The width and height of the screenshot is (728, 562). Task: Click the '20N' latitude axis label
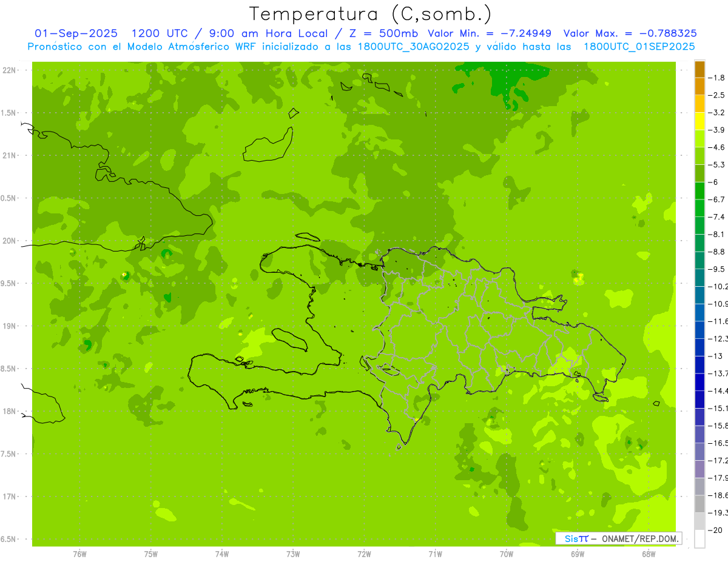[9, 241]
